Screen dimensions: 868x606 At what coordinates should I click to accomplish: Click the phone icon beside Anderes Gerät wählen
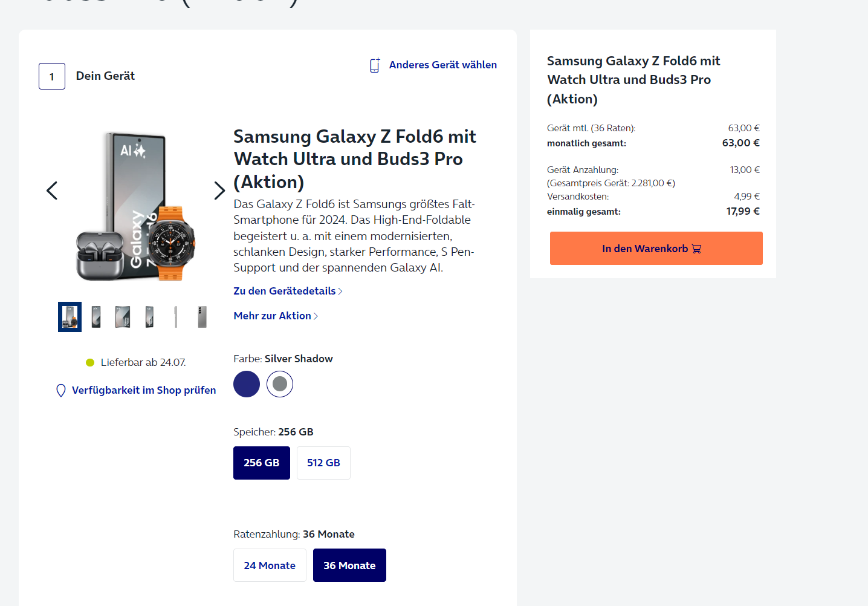coord(375,65)
